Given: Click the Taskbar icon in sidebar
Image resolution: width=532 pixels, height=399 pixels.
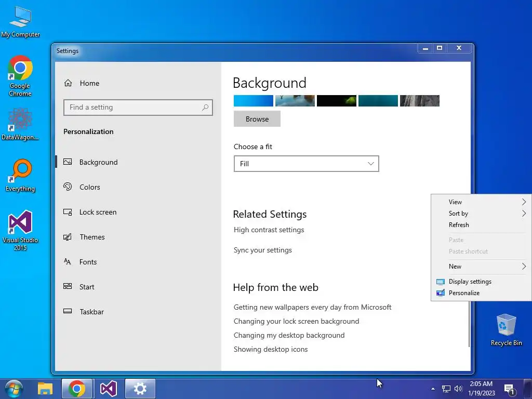Looking at the screenshot, I should [68, 311].
